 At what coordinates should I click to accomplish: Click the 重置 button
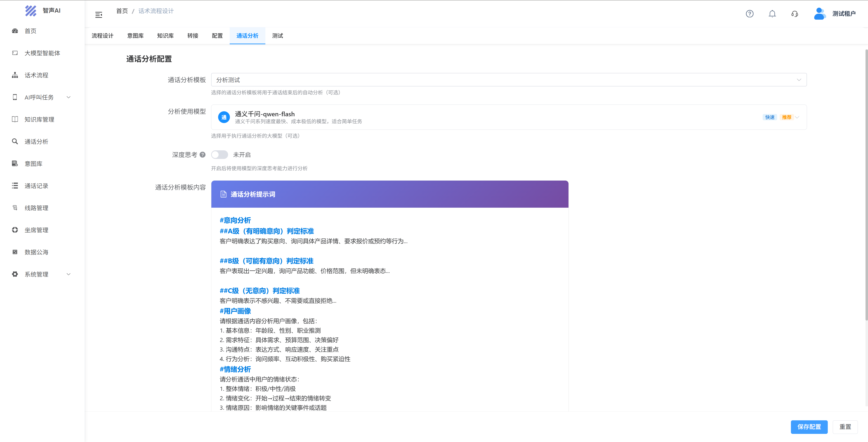845,426
